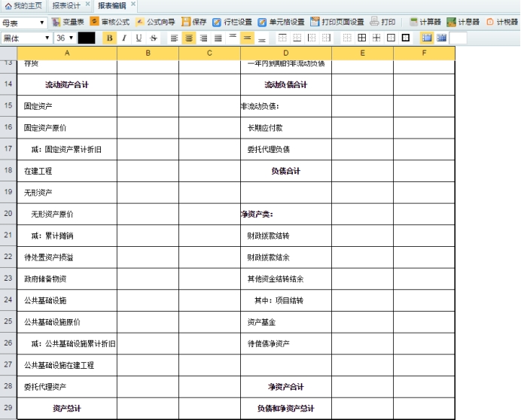Apply top border to cell

(282, 38)
